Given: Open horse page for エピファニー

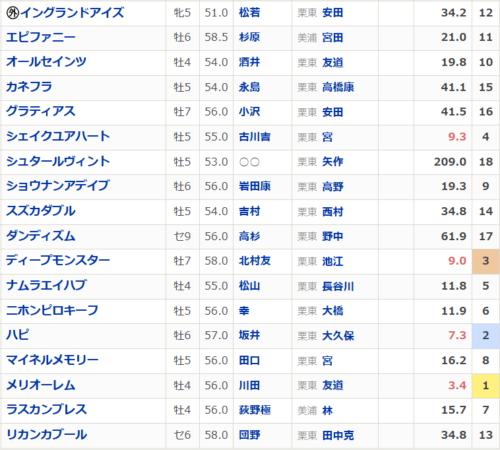Looking at the screenshot, I should (x=41, y=37).
